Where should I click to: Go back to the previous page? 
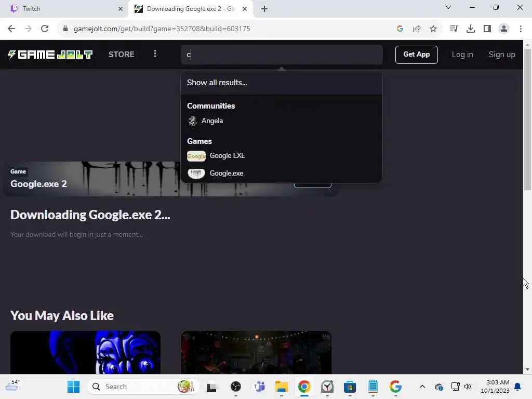[11, 29]
